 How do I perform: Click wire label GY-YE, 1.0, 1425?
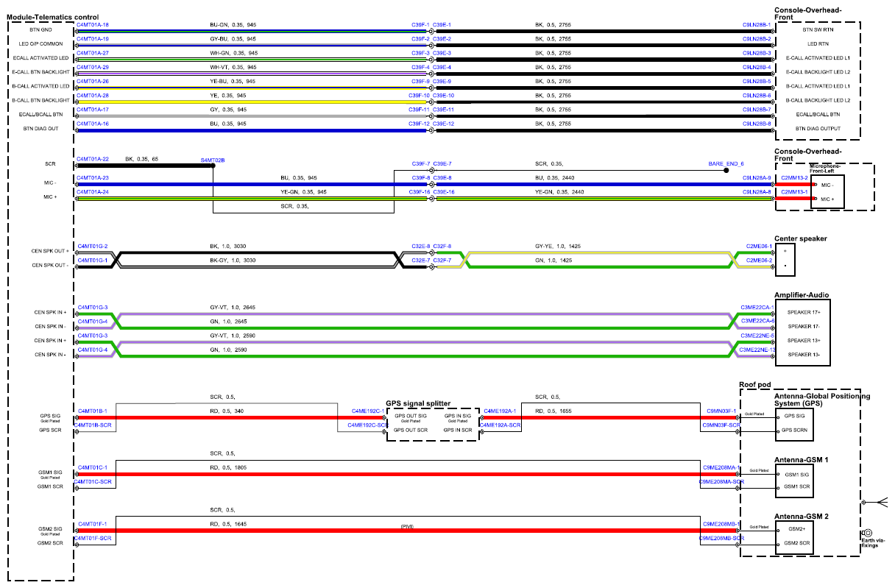pos(558,246)
